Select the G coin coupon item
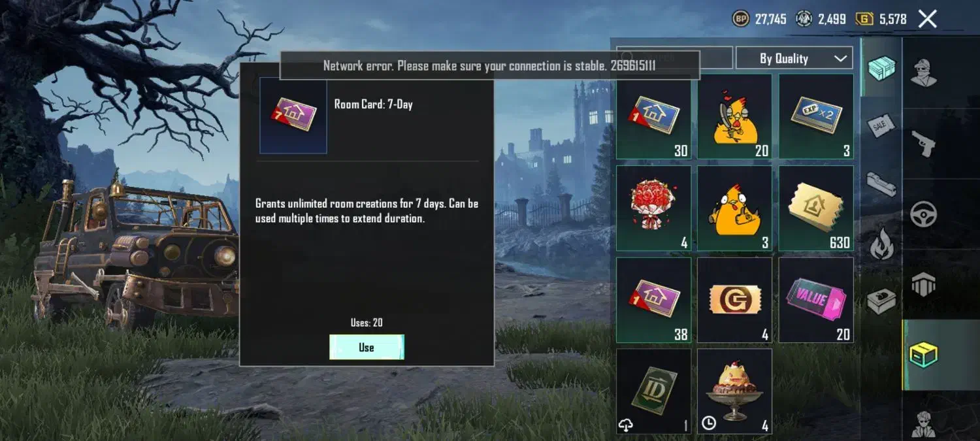The image size is (980, 441). click(734, 300)
